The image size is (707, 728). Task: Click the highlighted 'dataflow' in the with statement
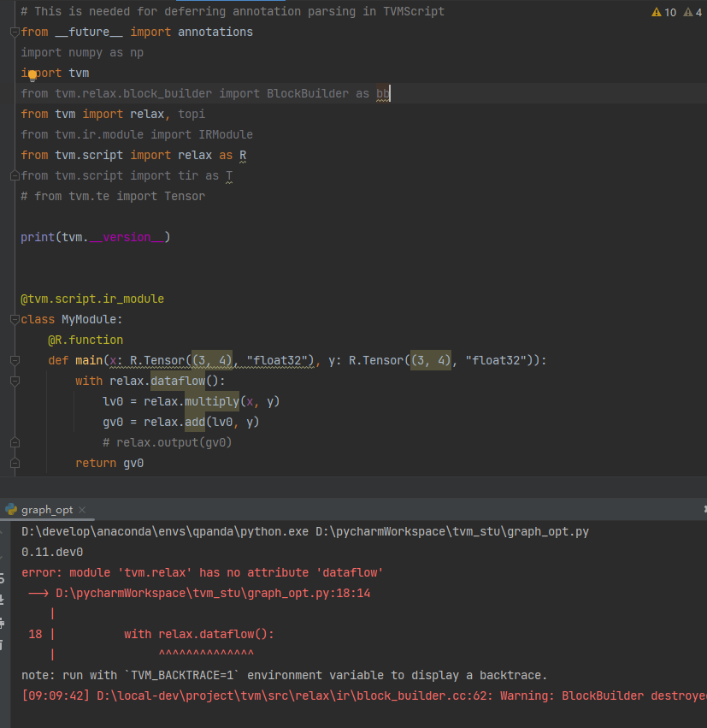(x=178, y=381)
